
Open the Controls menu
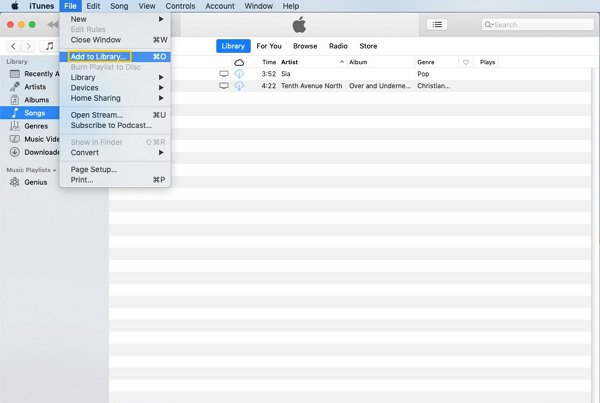180,6
